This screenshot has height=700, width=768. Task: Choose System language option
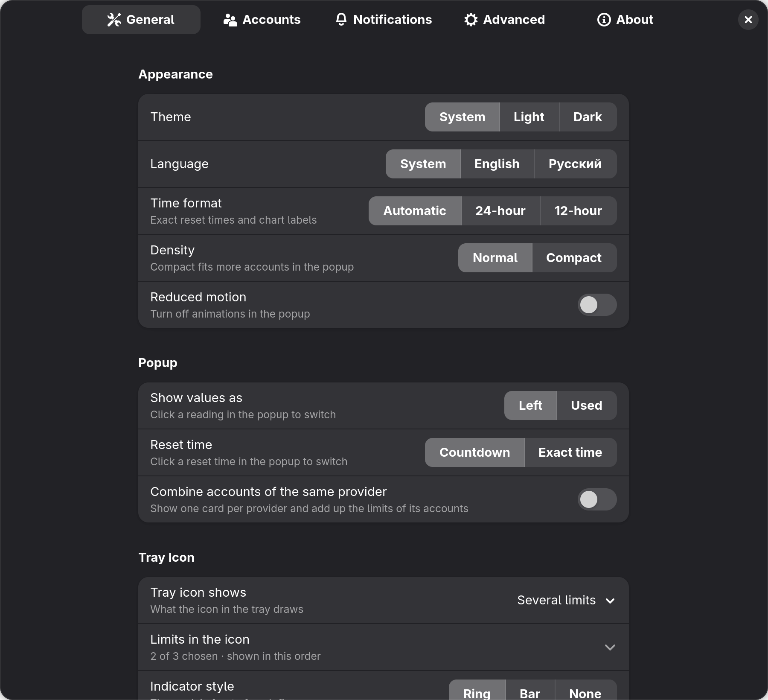tap(423, 164)
